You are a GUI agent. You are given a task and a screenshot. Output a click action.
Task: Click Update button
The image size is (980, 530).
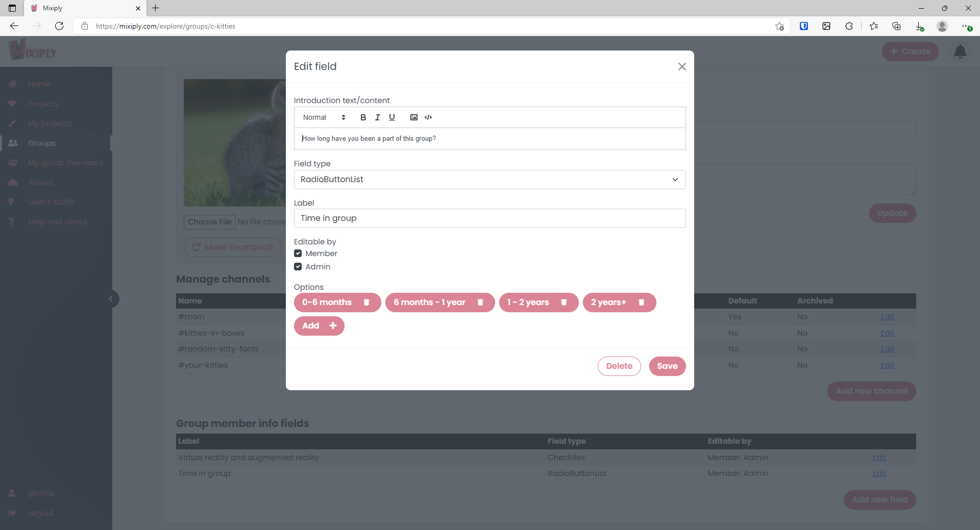(x=892, y=213)
